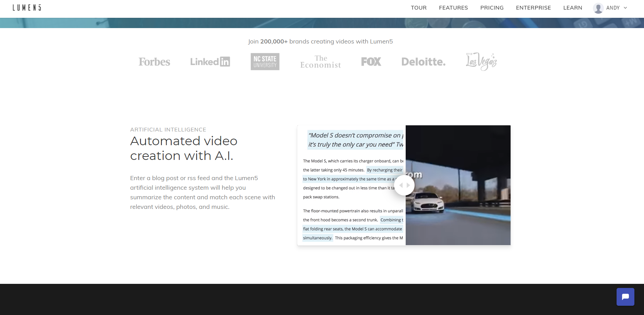
Task: Click the Model S article text preview
Action: (351, 185)
